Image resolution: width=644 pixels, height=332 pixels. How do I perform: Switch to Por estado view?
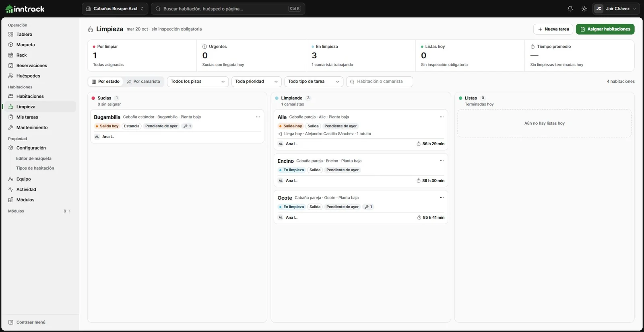coord(105,82)
